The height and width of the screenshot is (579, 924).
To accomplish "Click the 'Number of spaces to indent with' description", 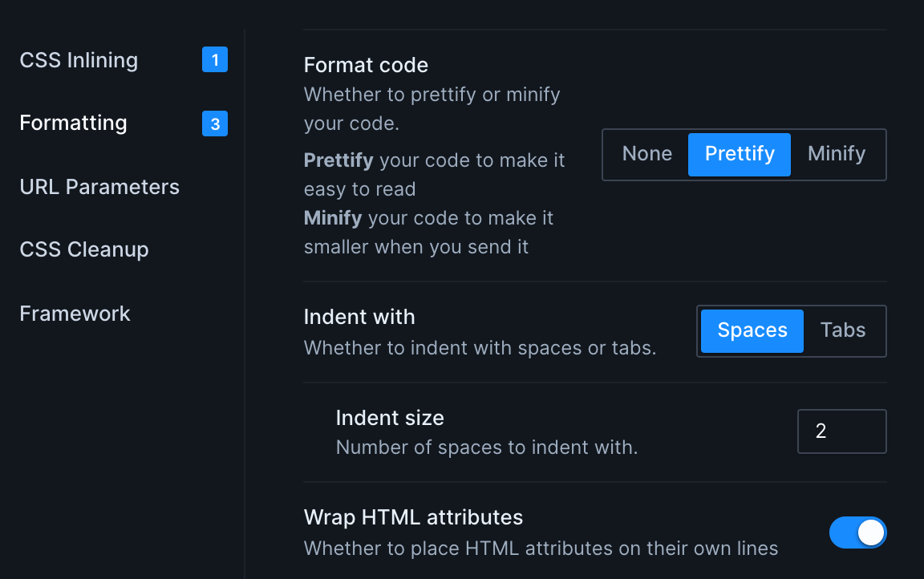I will pyautogui.click(x=487, y=447).
